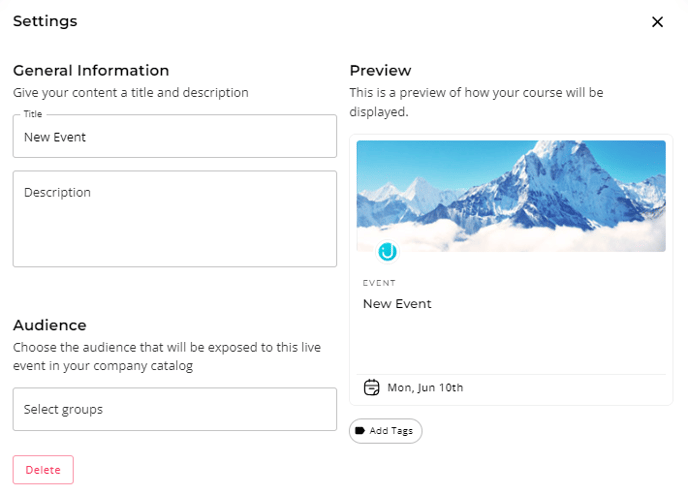
Task: Click the audience explanation text under Audience
Action: (167, 356)
